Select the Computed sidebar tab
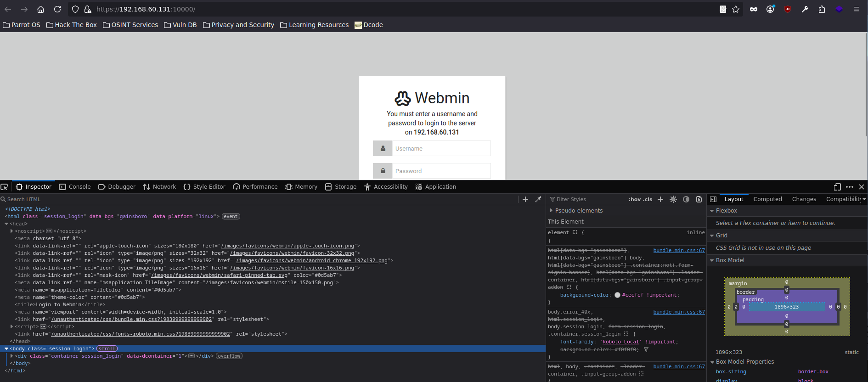Viewport: 868px width, 382px height. pyautogui.click(x=767, y=199)
